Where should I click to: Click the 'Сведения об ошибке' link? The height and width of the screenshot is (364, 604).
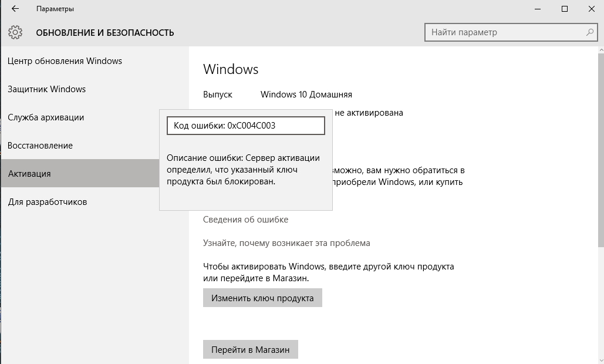click(245, 220)
